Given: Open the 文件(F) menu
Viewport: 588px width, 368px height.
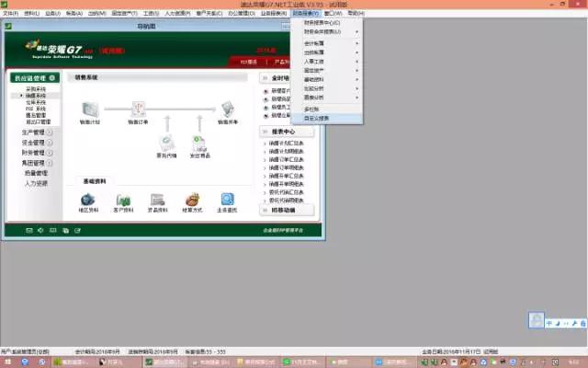Looking at the screenshot, I should tap(10, 13).
